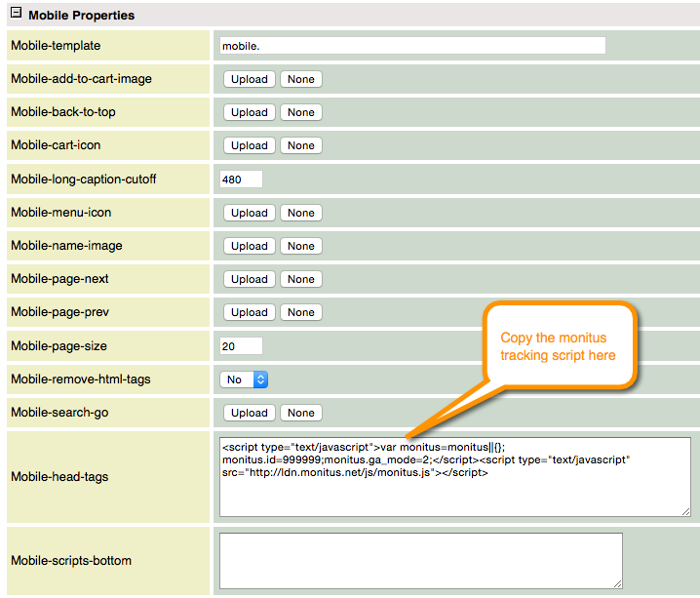Screen dimensions: 700x598
Task: Click the Mobile-scripts-bottom textarea resize handle
Action: click(x=617, y=583)
